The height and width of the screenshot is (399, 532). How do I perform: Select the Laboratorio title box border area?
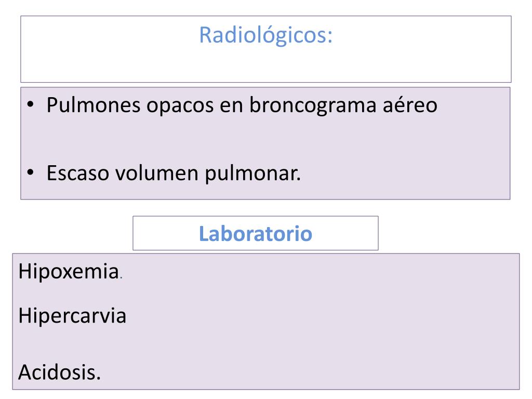256,233
